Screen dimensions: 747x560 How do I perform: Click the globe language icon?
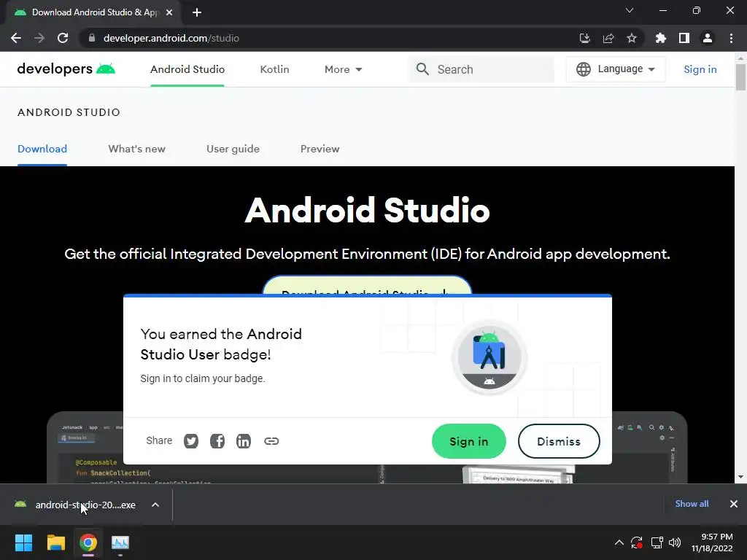(583, 69)
